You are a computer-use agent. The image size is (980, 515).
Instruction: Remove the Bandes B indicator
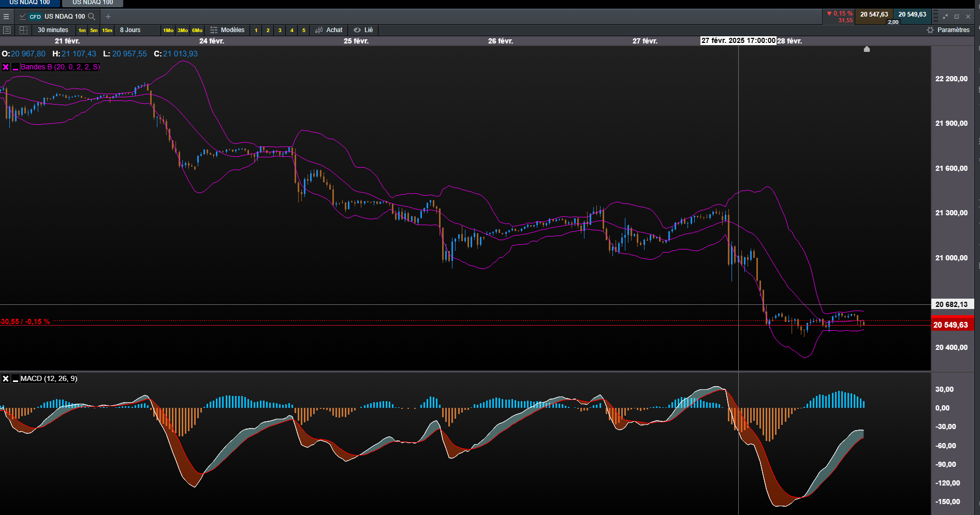(x=6, y=67)
